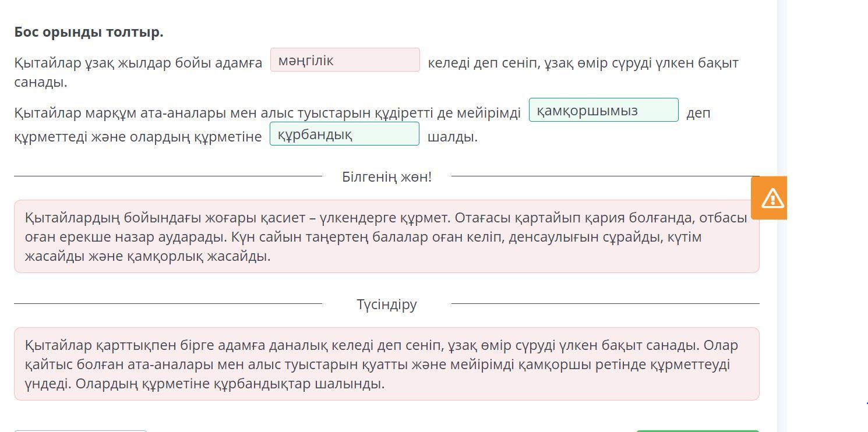Viewport: 868px width, 432px height.
Task: Focus the answer field with "құрбандық"
Action: click(x=344, y=134)
